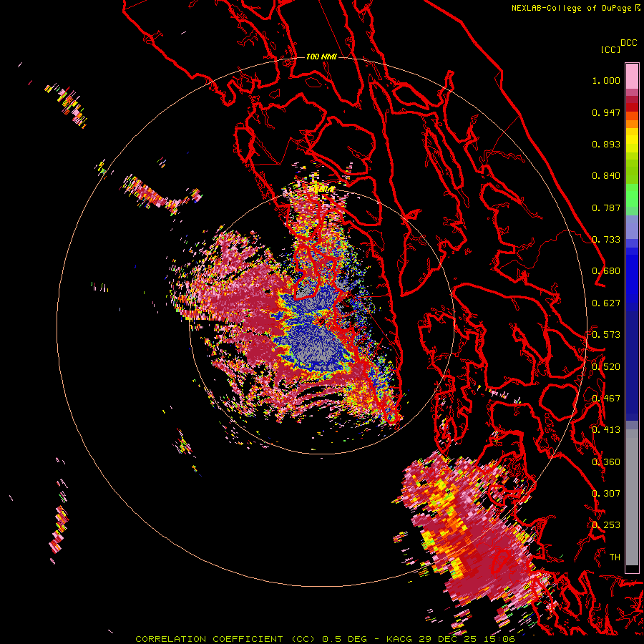Select the 0.947 scale value
Viewport: 644px width, 644px height.
[606, 112]
